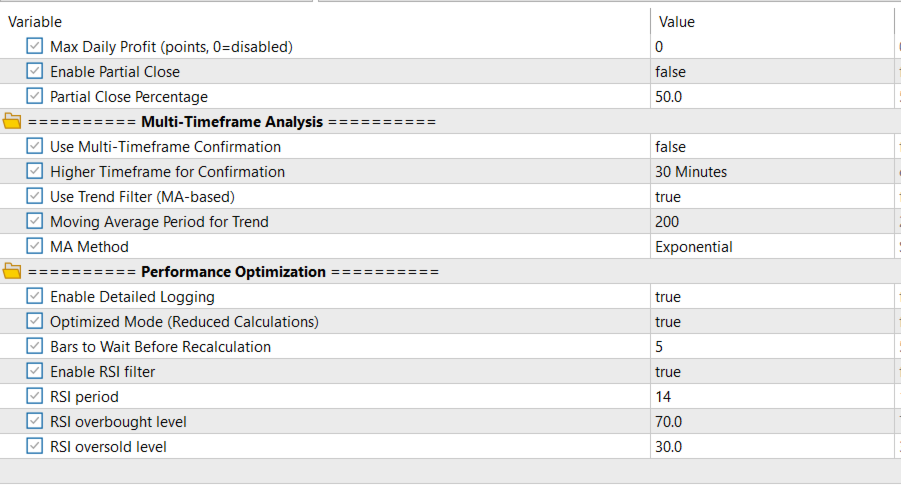This screenshot has height=489, width=901.
Task: Click the Performance Optimization folder icon
Action: (x=12, y=272)
